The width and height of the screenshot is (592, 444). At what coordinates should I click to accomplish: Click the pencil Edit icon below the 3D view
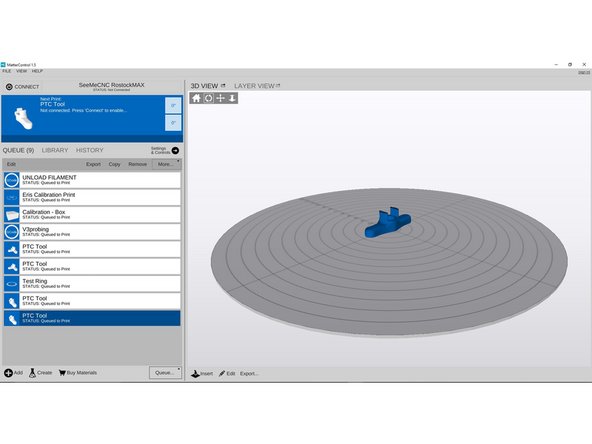click(x=222, y=374)
